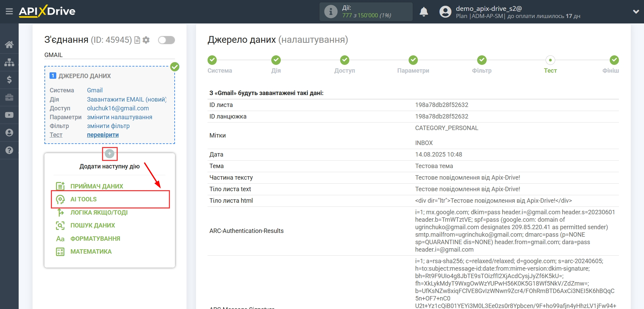This screenshot has width=644, height=309.
Task: Open the help question mark sidebar icon
Action: click(9, 150)
